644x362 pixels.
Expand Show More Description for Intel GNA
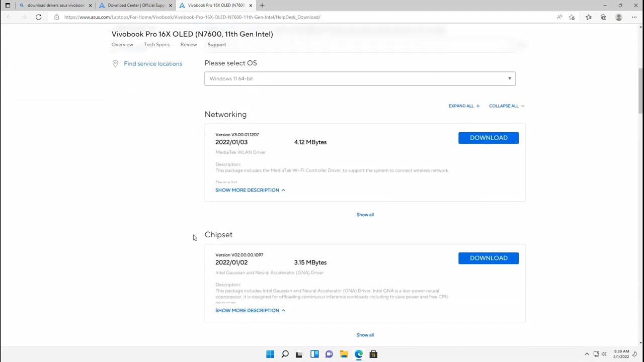coord(250,310)
